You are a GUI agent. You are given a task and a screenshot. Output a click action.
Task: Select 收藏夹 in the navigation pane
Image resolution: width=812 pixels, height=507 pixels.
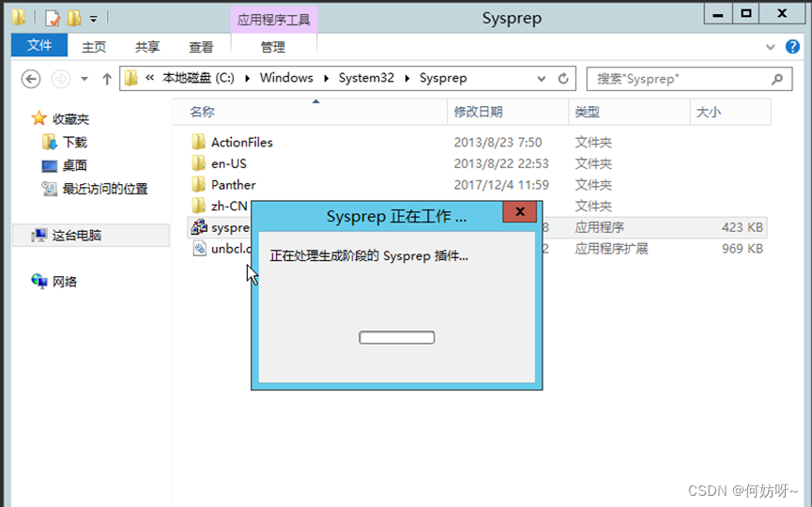click(70, 119)
